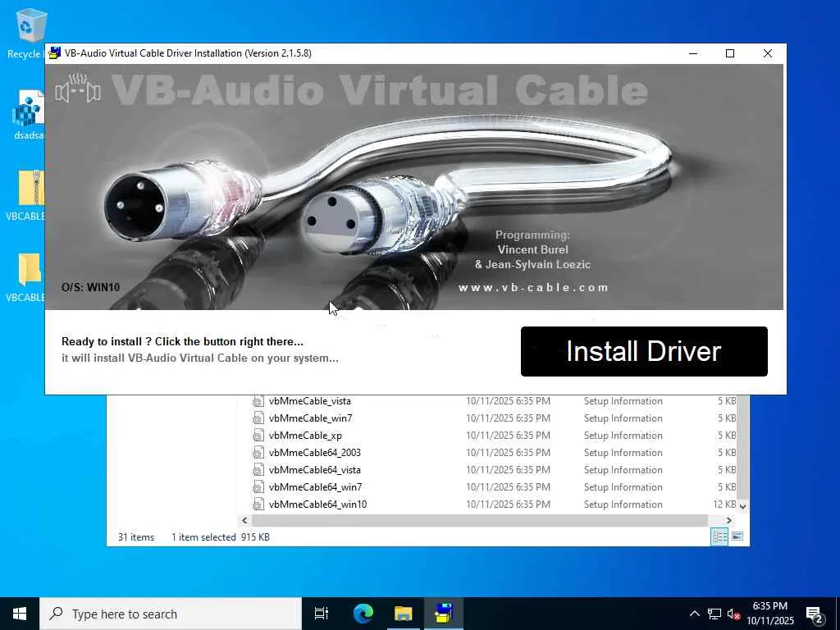
Task: Select vbMmeCable64_2003 file in Explorer
Action: click(314, 453)
